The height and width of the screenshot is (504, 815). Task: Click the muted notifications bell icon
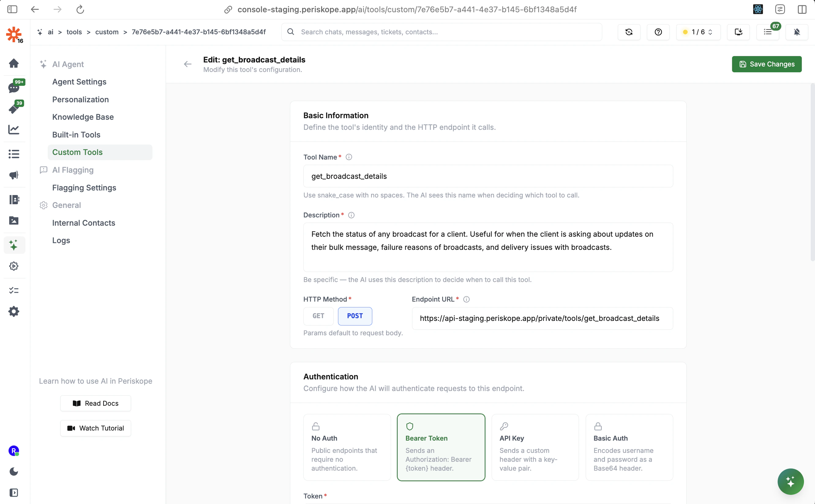click(x=797, y=32)
